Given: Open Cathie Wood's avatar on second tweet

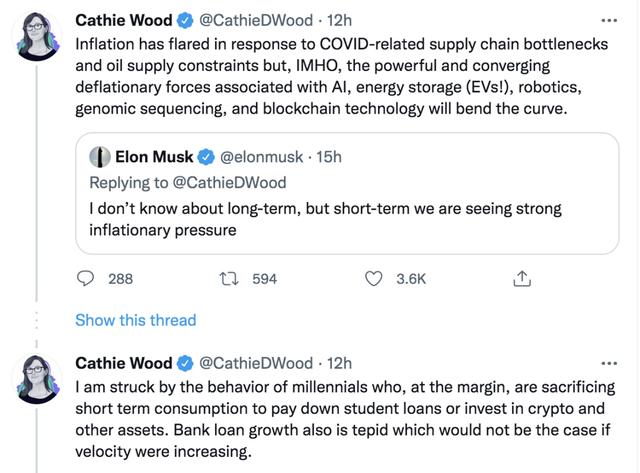Looking at the screenshot, I should pyautogui.click(x=37, y=376).
